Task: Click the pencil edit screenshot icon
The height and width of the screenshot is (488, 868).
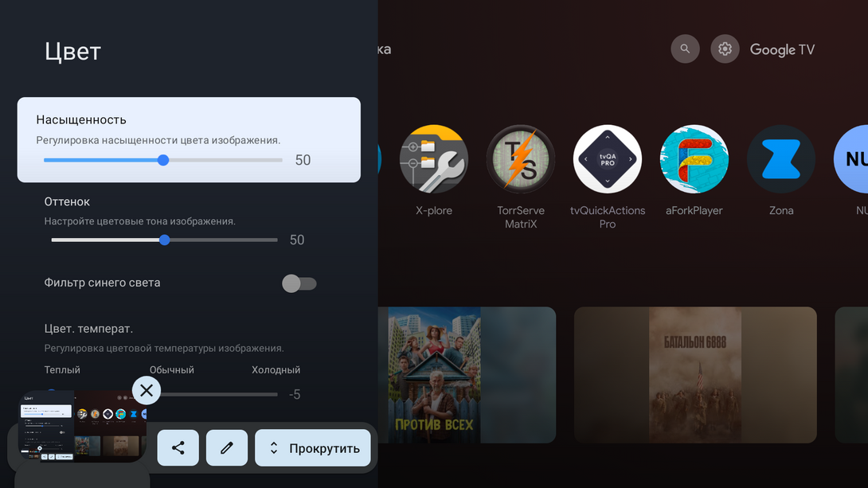Action: coord(227,448)
